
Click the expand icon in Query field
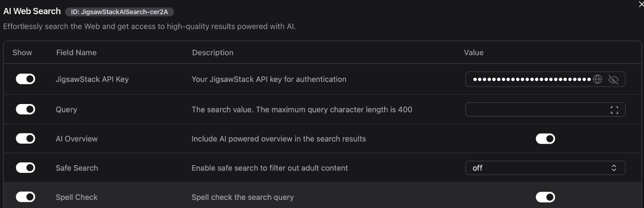click(x=614, y=110)
